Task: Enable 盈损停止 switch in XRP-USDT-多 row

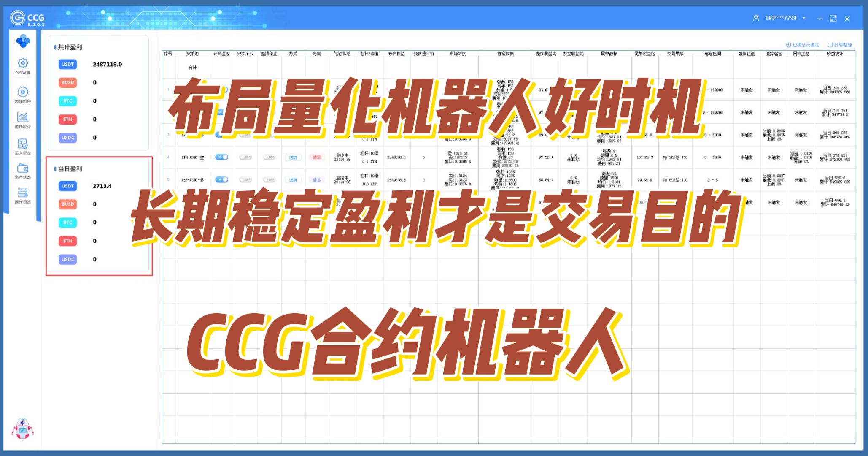Action: [269, 179]
